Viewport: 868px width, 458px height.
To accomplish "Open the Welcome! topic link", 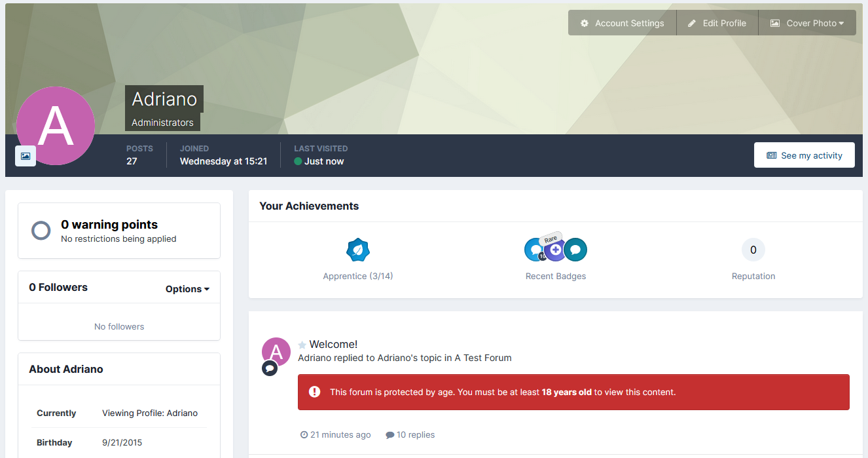I will [333, 344].
